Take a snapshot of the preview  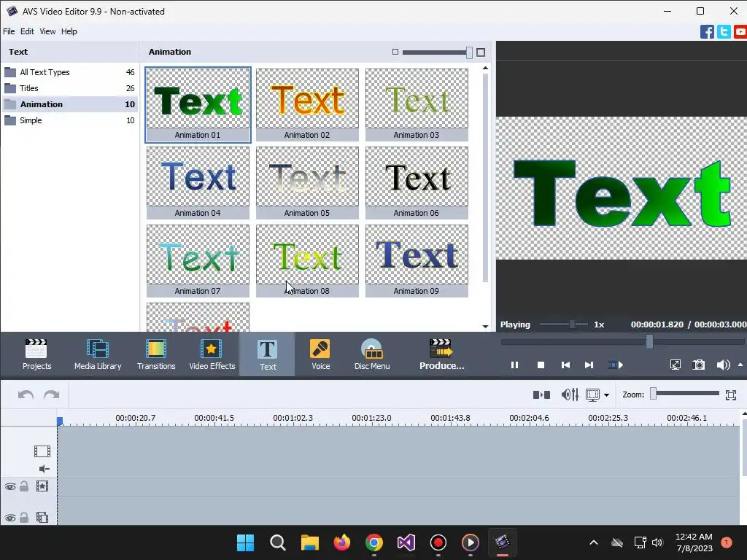(698, 365)
